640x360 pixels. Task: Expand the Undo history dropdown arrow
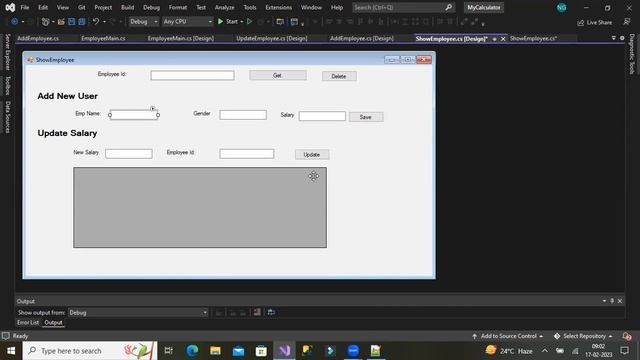(x=104, y=22)
